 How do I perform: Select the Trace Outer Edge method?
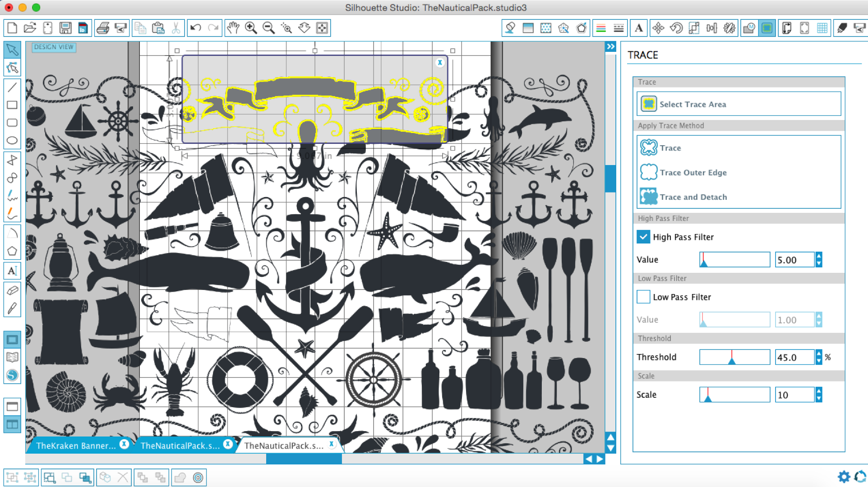coord(693,172)
